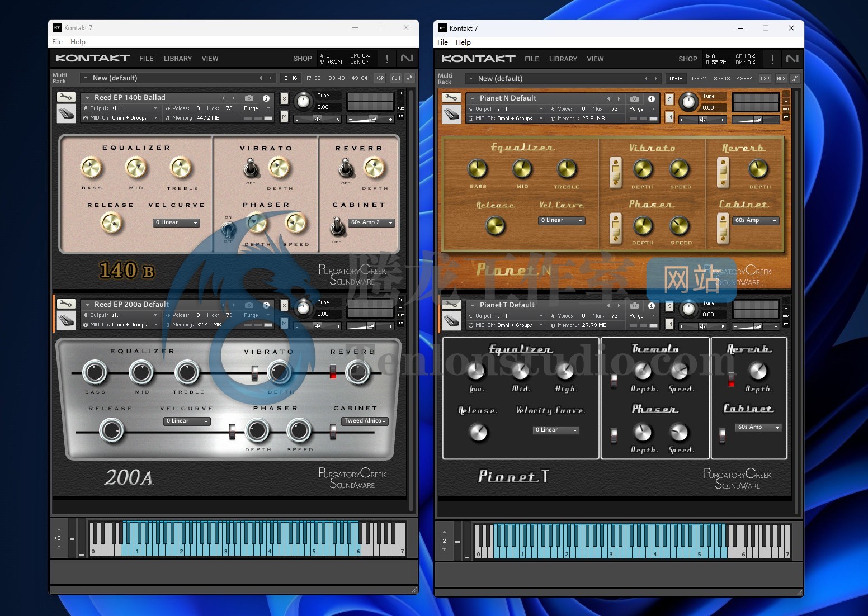Mute the Planet T Default instrument
Screen dimensions: 868x616
tap(669, 324)
